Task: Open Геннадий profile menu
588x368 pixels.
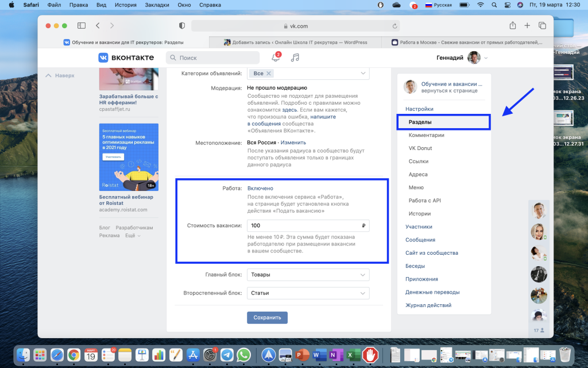Action: point(462,57)
